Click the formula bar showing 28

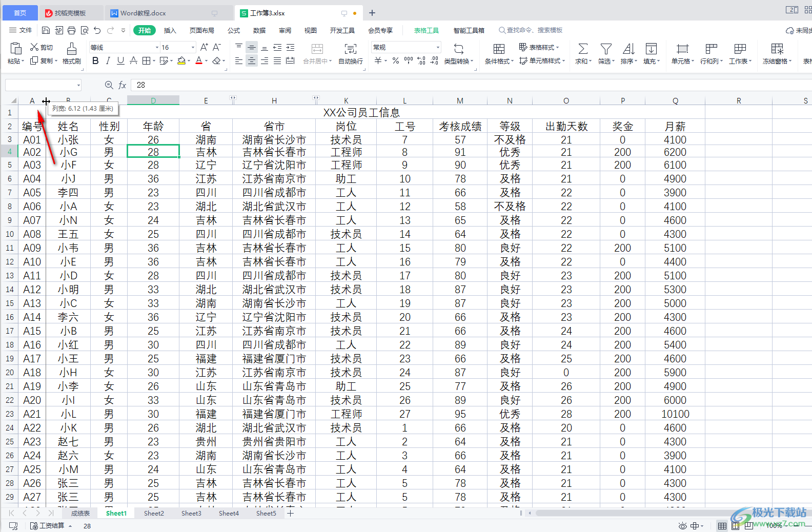(x=470, y=85)
